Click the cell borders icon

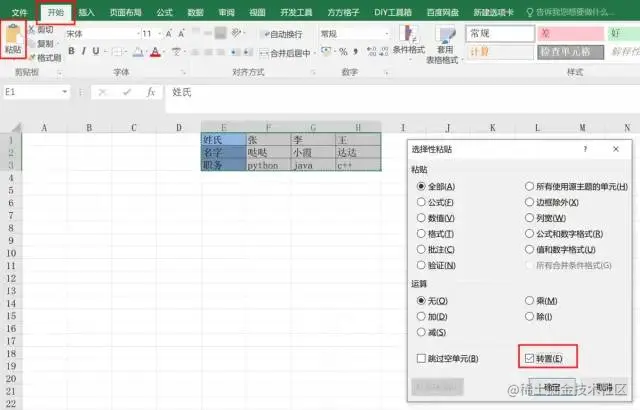[x=117, y=52]
